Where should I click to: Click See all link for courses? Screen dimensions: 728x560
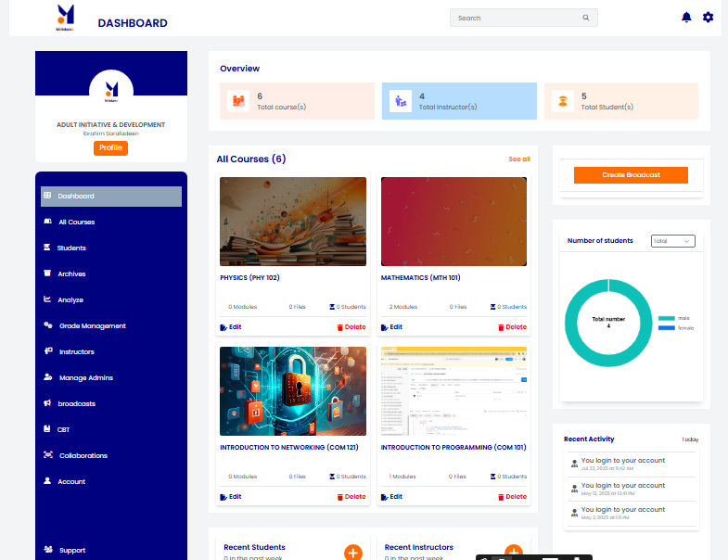click(x=519, y=159)
